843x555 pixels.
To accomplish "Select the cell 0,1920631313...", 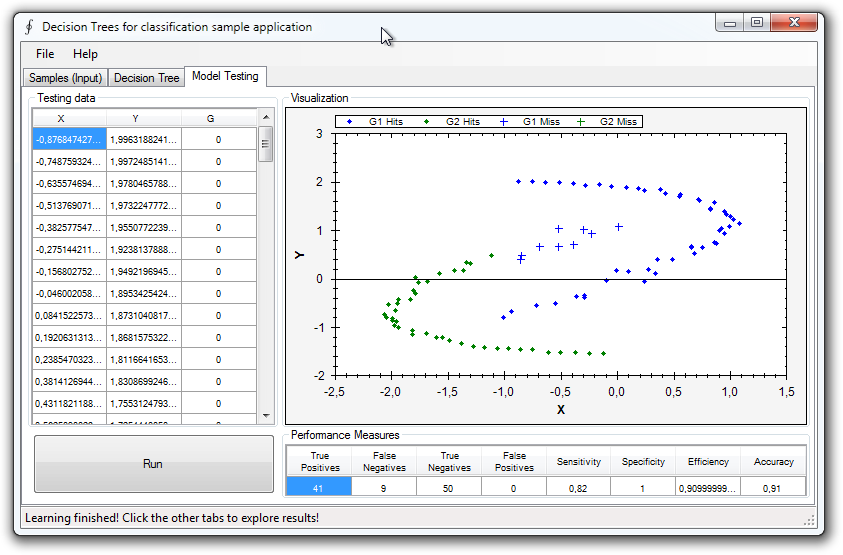I will [x=69, y=338].
